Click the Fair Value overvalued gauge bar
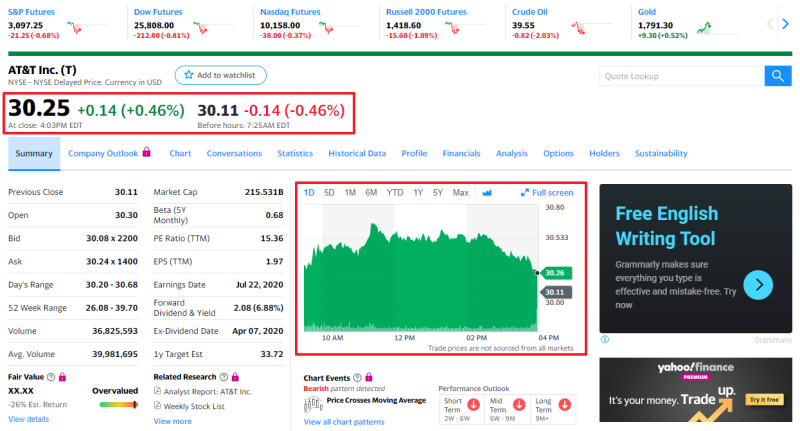The width and height of the screenshot is (800, 431). click(x=119, y=404)
